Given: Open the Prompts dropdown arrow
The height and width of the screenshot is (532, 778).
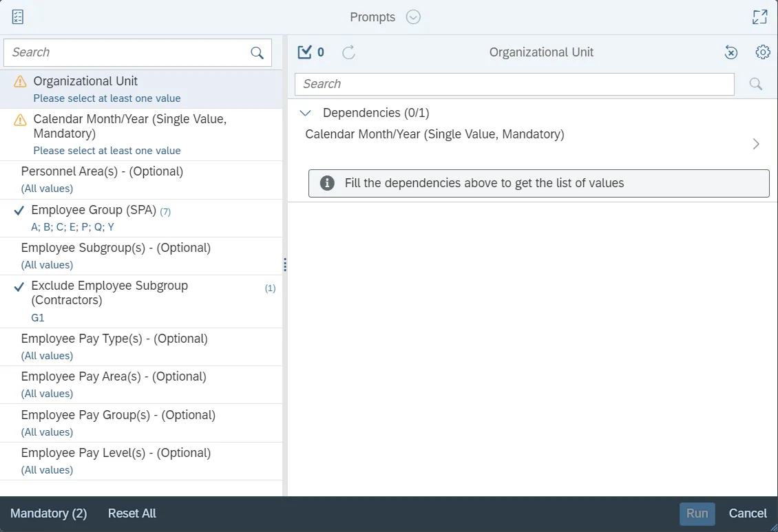Looking at the screenshot, I should click(413, 17).
